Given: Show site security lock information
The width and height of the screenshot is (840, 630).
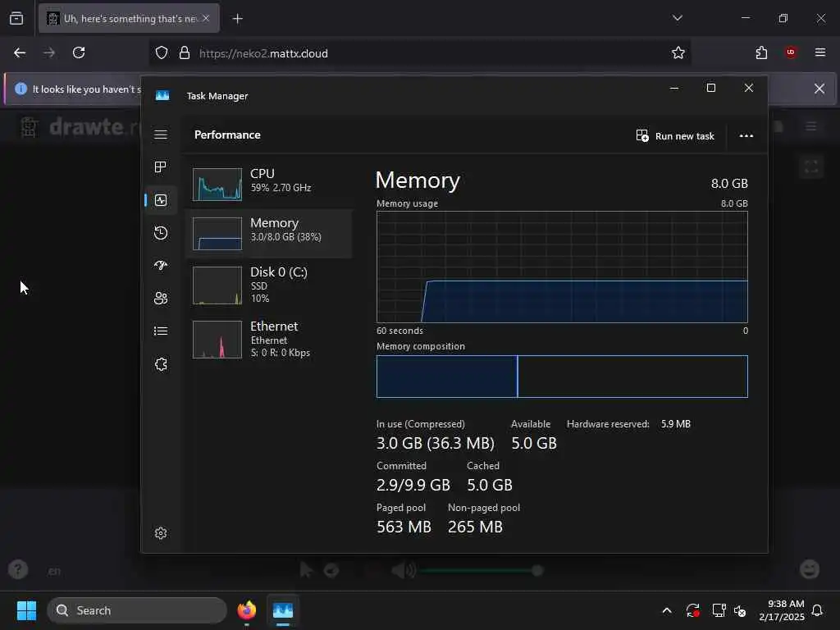Looking at the screenshot, I should coord(185,52).
